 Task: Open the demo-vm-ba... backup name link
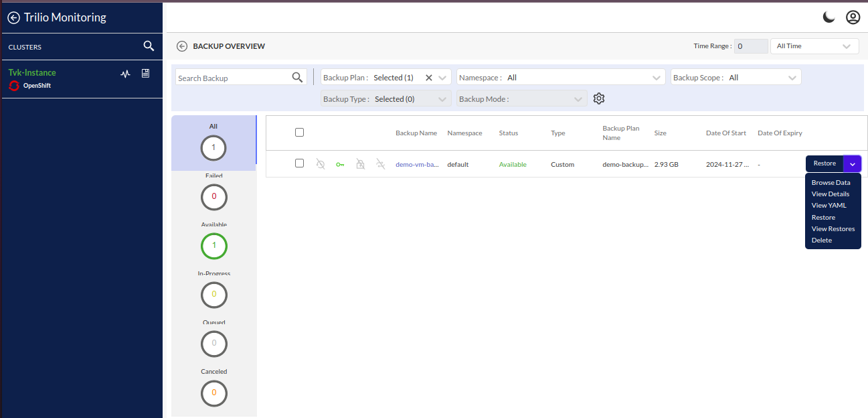click(417, 164)
